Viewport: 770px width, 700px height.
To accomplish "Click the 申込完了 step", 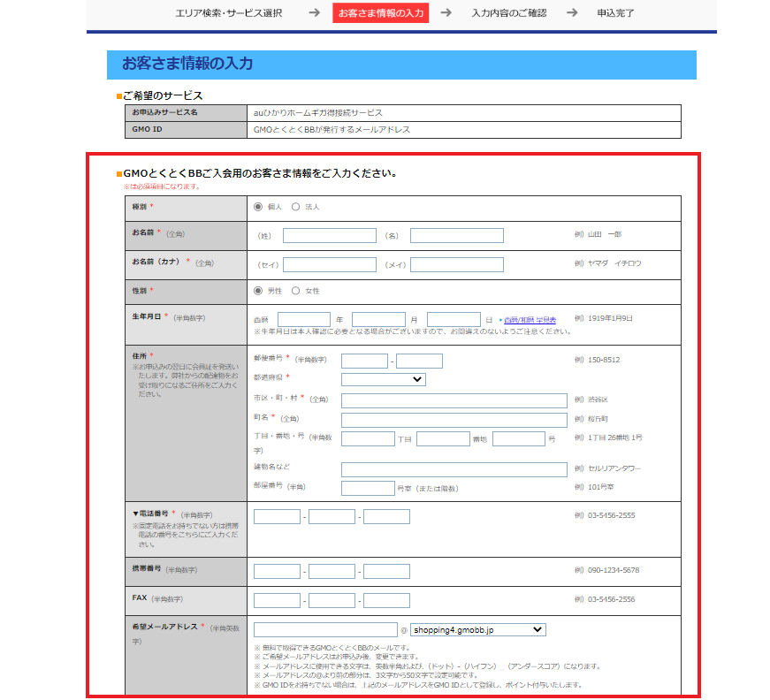I will coord(615,13).
